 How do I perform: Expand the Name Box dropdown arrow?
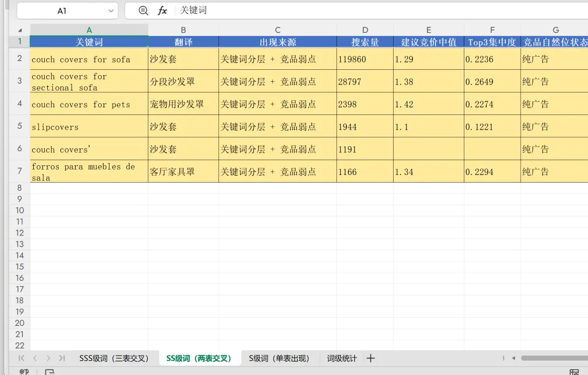point(111,11)
